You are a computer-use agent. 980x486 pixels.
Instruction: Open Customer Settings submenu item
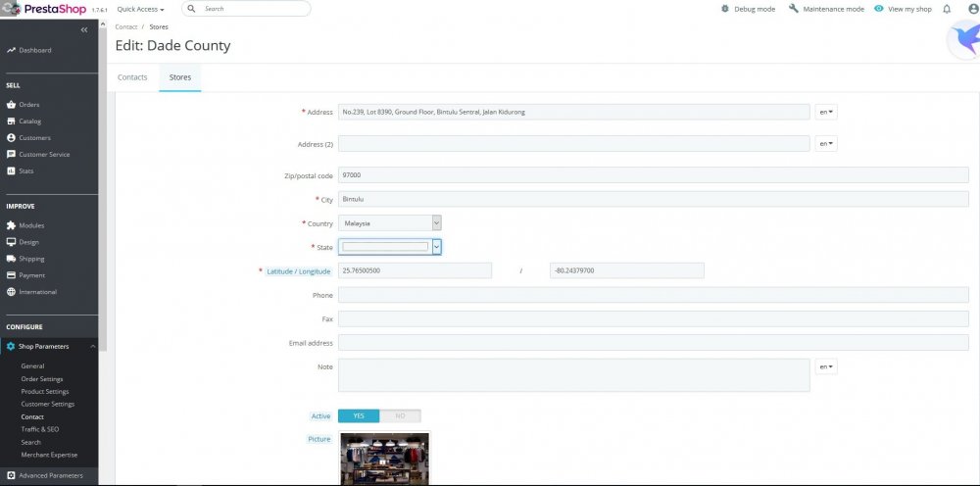tap(47, 404)
